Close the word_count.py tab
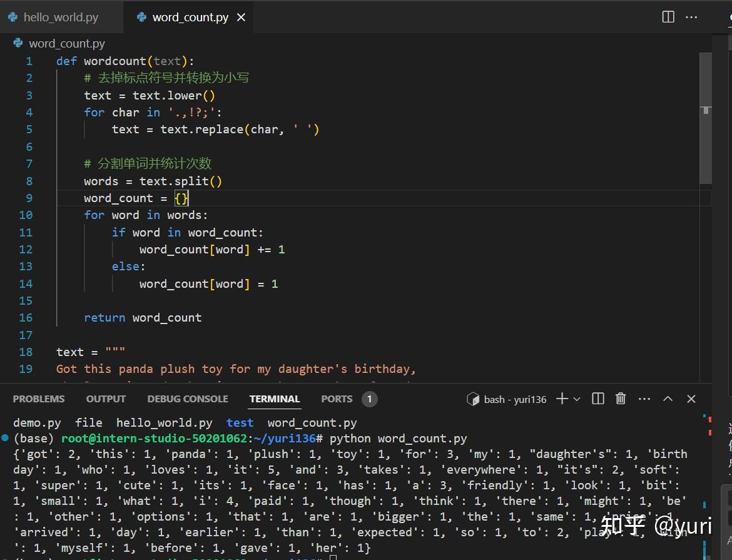This screenshot has height=560, width=732. click(x=241, y=18)
